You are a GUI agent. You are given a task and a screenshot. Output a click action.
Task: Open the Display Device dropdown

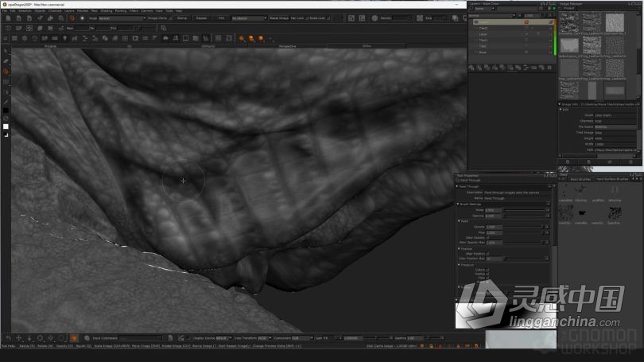[224, 338]
